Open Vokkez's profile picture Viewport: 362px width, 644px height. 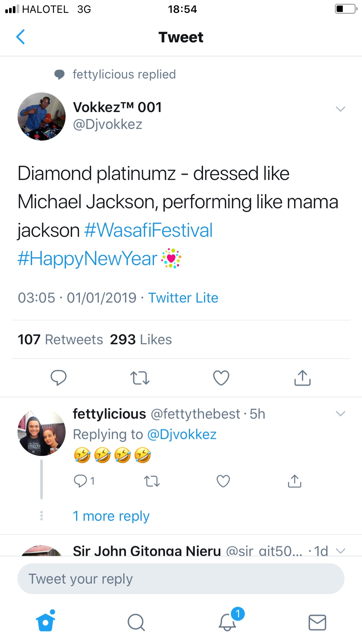pyautogui.click(x=41, y=116)
